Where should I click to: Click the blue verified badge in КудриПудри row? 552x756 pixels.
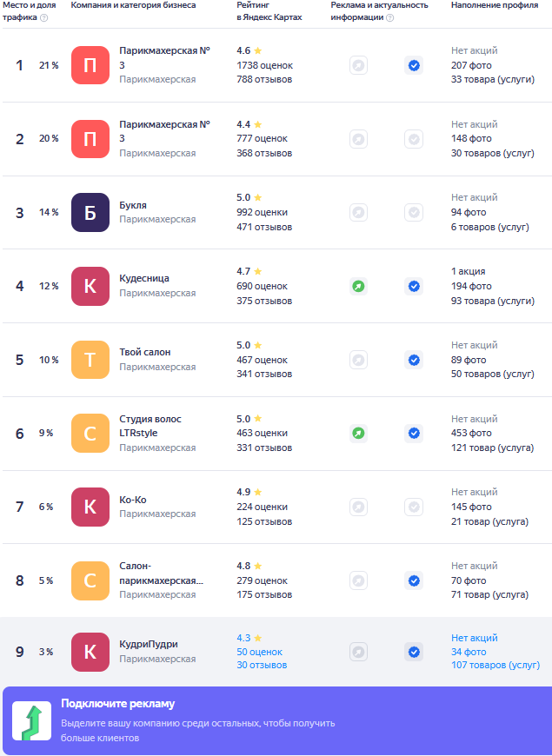pyautogui.click(x=414, y=652)
